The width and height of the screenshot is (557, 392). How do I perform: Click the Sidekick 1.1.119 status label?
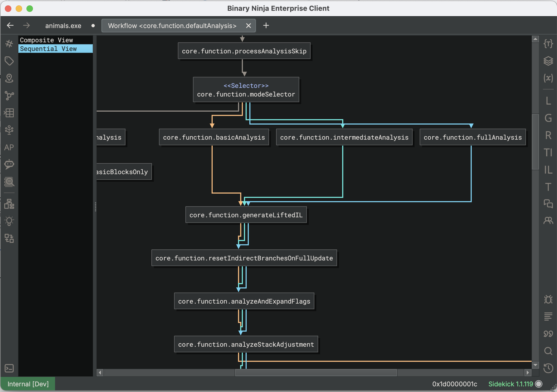click(x=511, y=384)
